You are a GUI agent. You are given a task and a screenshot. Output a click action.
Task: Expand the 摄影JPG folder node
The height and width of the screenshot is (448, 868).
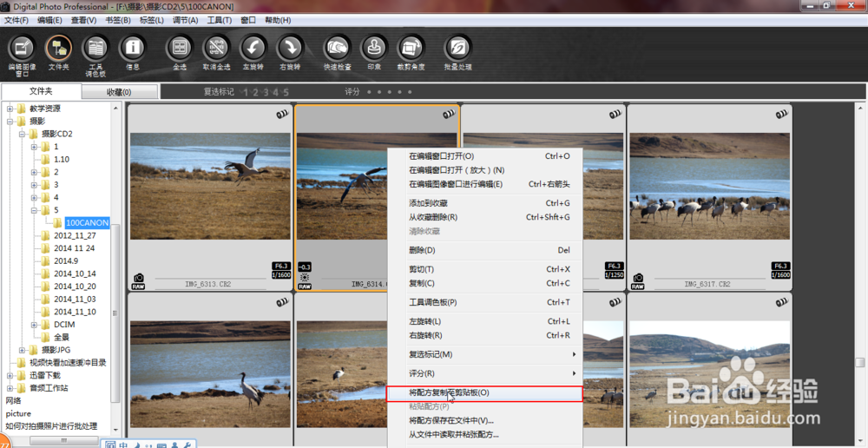pyautogui.click(x=23, y=350)
